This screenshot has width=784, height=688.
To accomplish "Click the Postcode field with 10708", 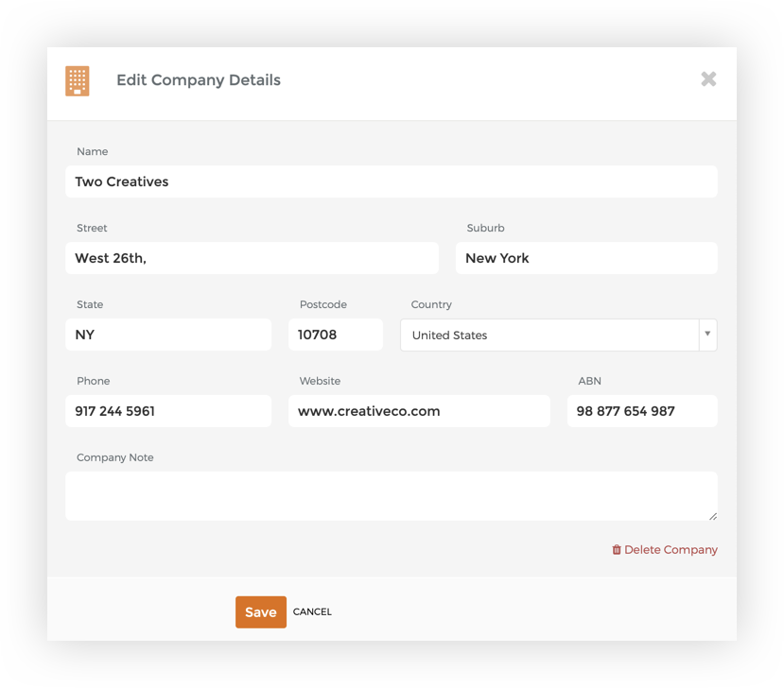I will [336, 335].
